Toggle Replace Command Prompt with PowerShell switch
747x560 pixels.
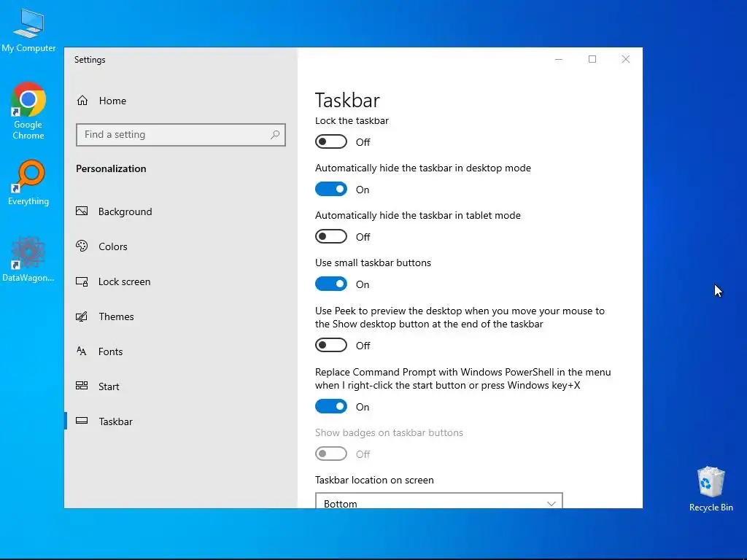pyautogui.click(x=331, y=406)
